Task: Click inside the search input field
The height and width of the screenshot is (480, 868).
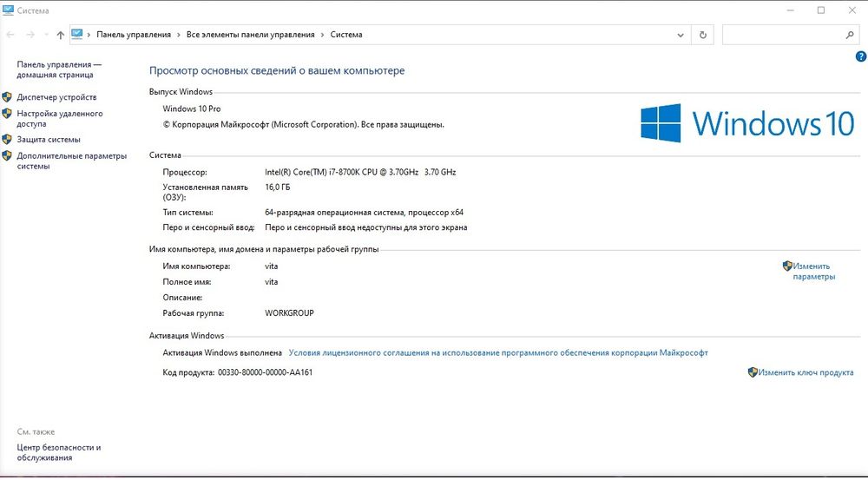Action: click(x=783, y=35)
